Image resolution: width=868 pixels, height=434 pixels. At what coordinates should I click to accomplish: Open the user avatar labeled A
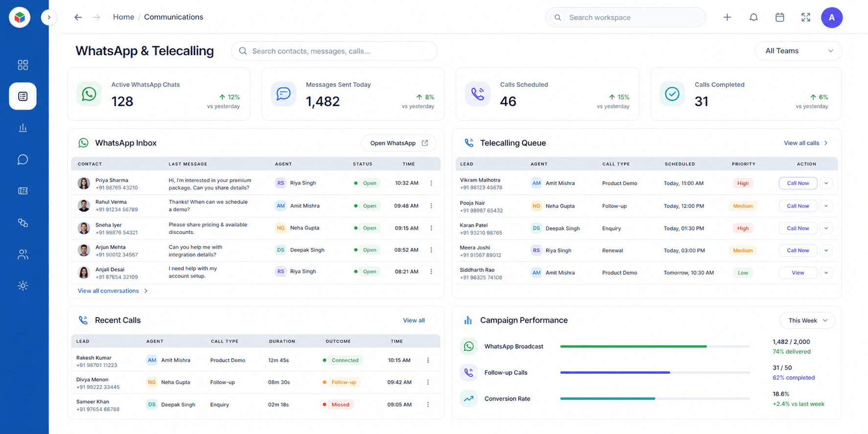[x=832, y=17]
